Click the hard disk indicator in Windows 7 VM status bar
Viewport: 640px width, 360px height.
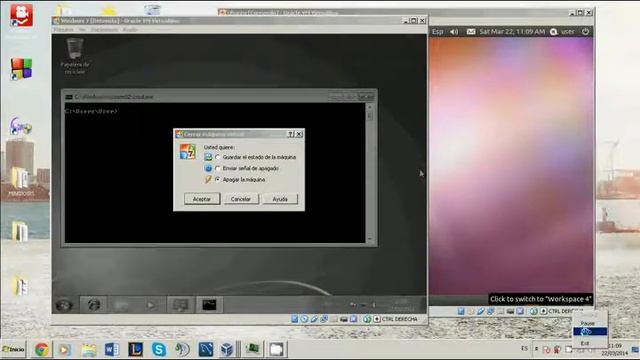[294, 319]
